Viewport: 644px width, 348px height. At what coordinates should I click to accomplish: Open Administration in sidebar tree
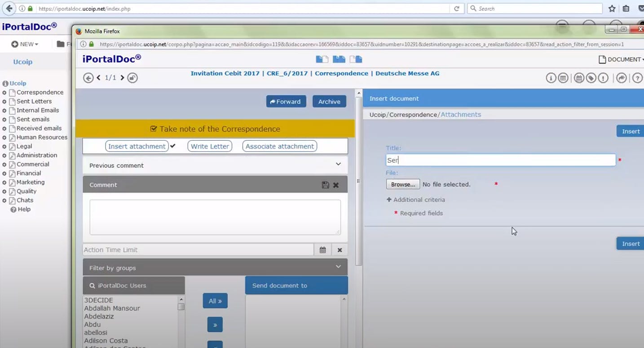tap(37, 155)
